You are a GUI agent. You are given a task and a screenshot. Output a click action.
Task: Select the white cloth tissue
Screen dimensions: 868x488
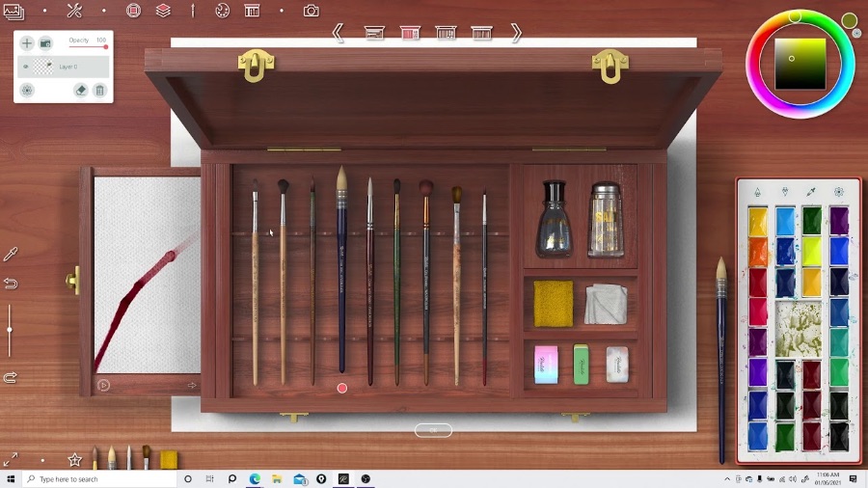point(607,304)
